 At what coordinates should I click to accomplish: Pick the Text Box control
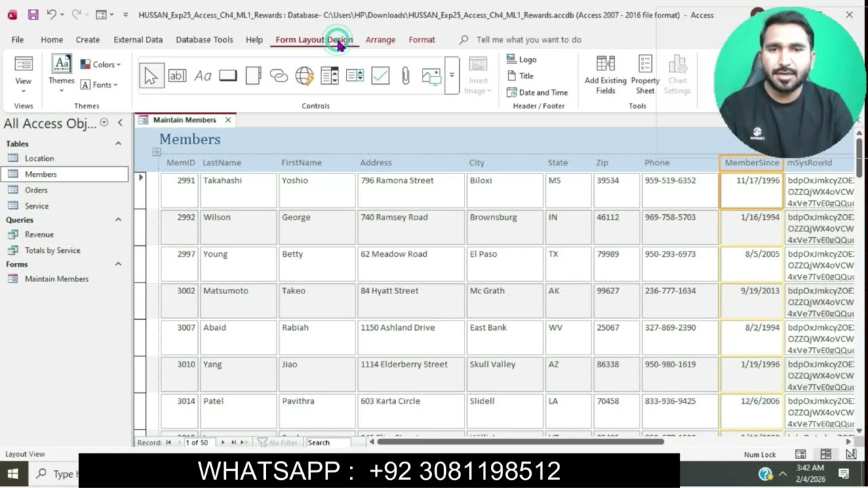point(177,76)
